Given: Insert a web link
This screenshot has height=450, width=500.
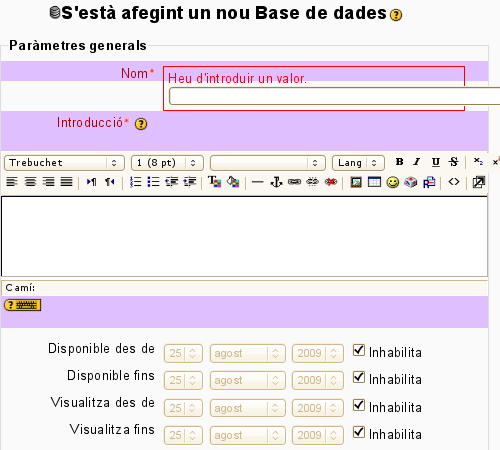Looking at the screenshot, I should pos(294,182).
